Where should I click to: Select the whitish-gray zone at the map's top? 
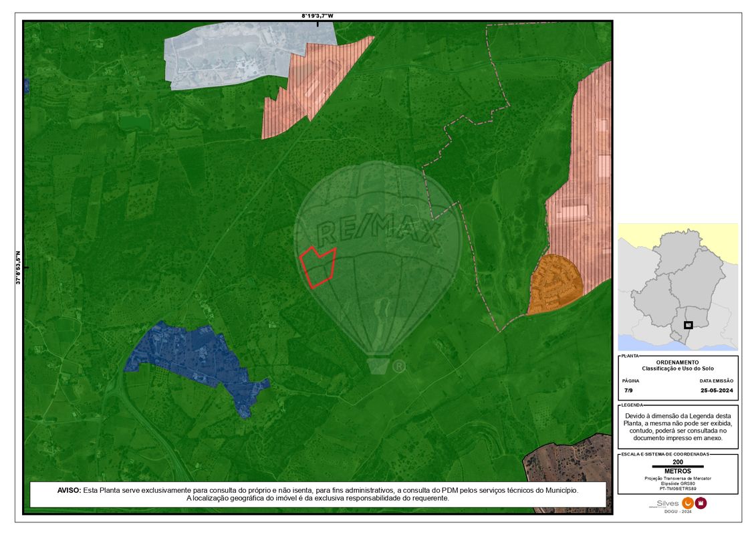click(x=231, y=56)
